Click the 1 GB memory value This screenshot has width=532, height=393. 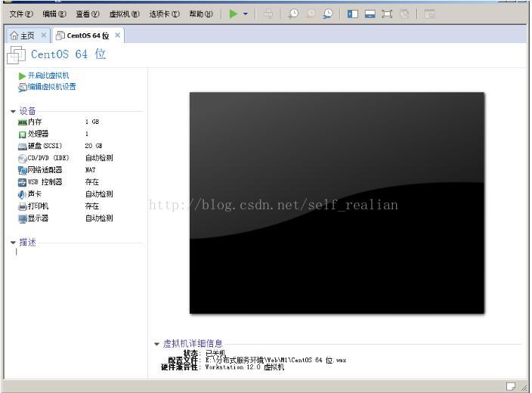(92, 122)
